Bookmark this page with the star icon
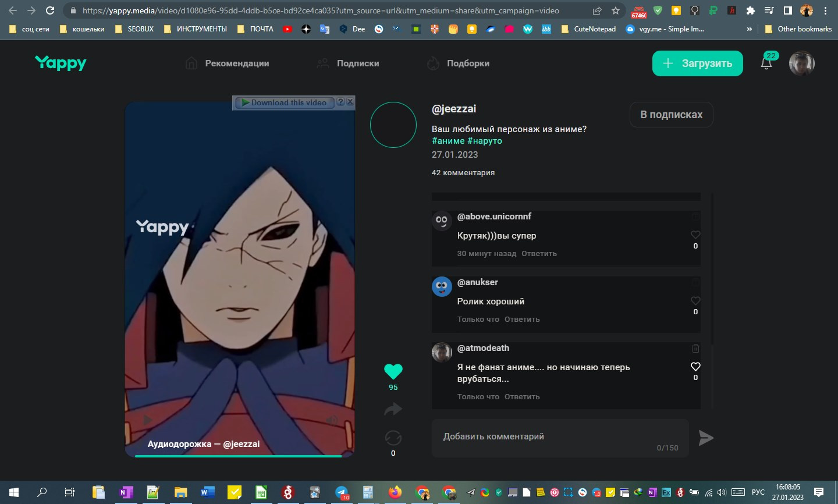The height and width of the screenshot is (504, 838). 616,10
